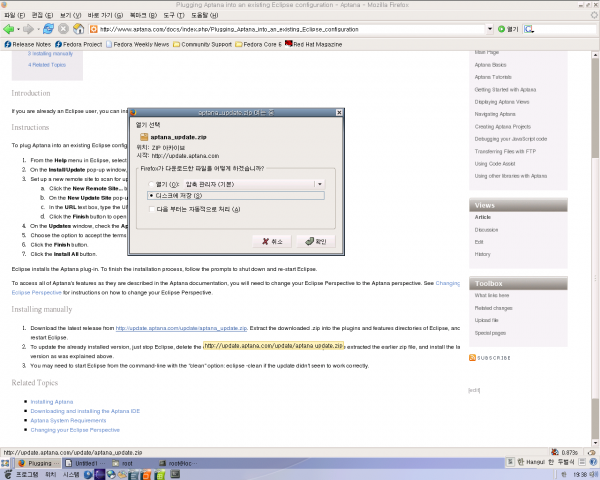Open the 위치 (Places) panel menu

[x=51, y=475]
